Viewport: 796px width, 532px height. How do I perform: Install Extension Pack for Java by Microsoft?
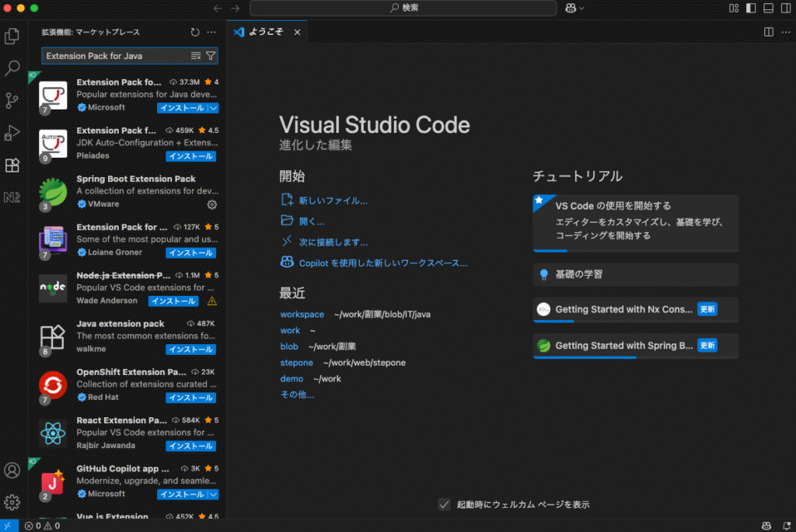click(x=182, y=108)
